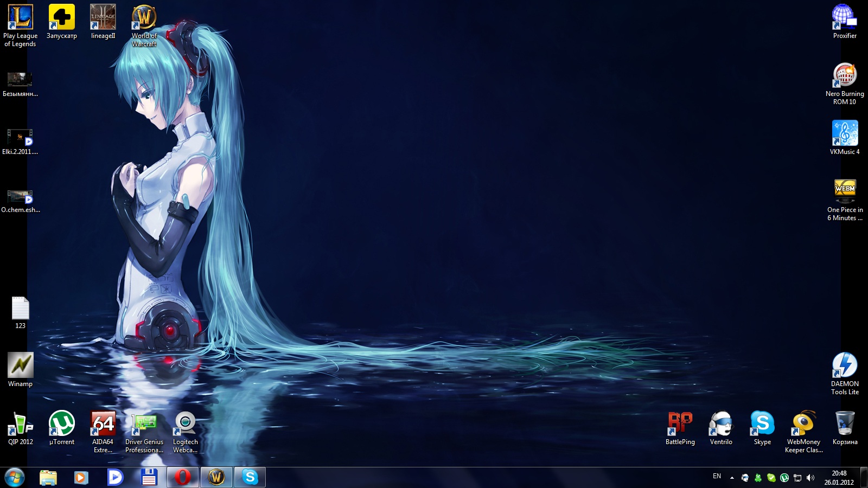Launch Windows Media Player from taskbar
The image size is (868, 488).
(81, 478)
